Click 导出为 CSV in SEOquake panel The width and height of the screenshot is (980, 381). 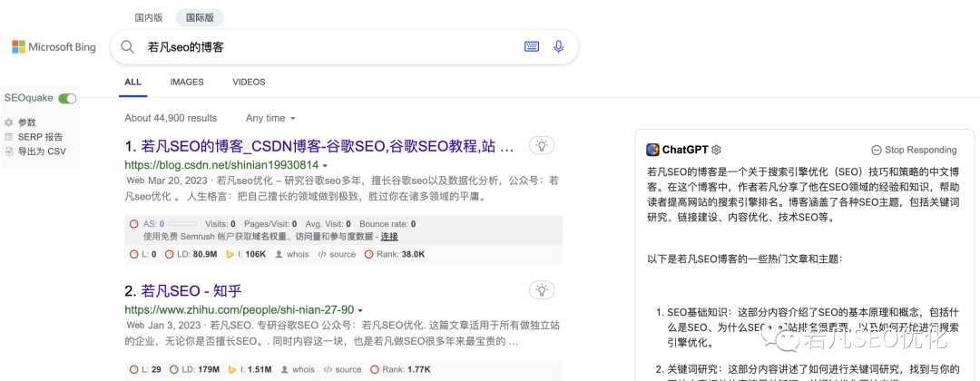click(41, 151)
